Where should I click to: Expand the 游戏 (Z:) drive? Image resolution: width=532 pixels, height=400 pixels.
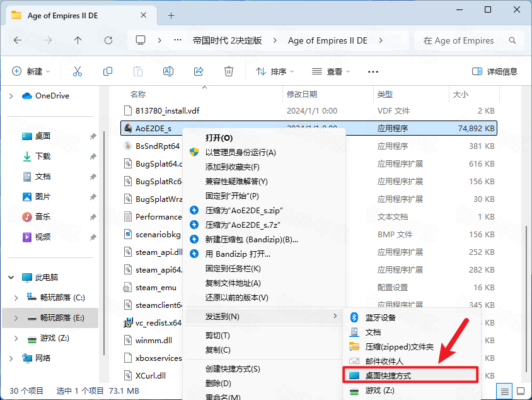(x=16, y=338)
